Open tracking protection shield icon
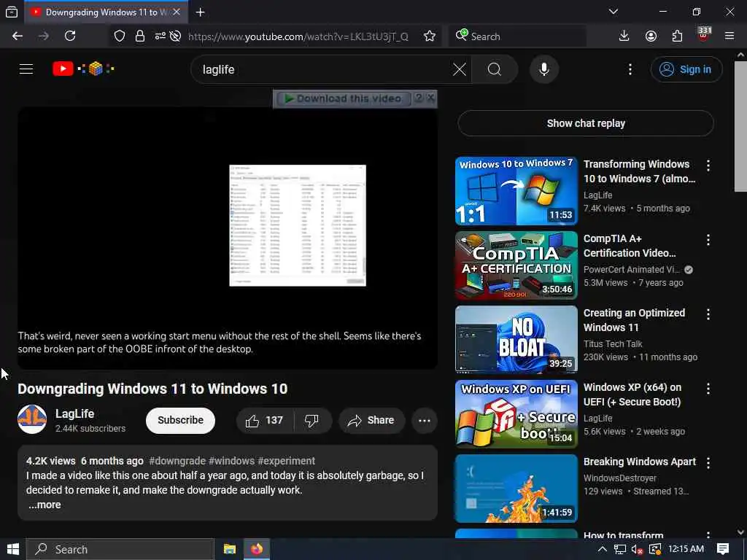This screenshot has width=747, height=560. (x=120, y=36)
